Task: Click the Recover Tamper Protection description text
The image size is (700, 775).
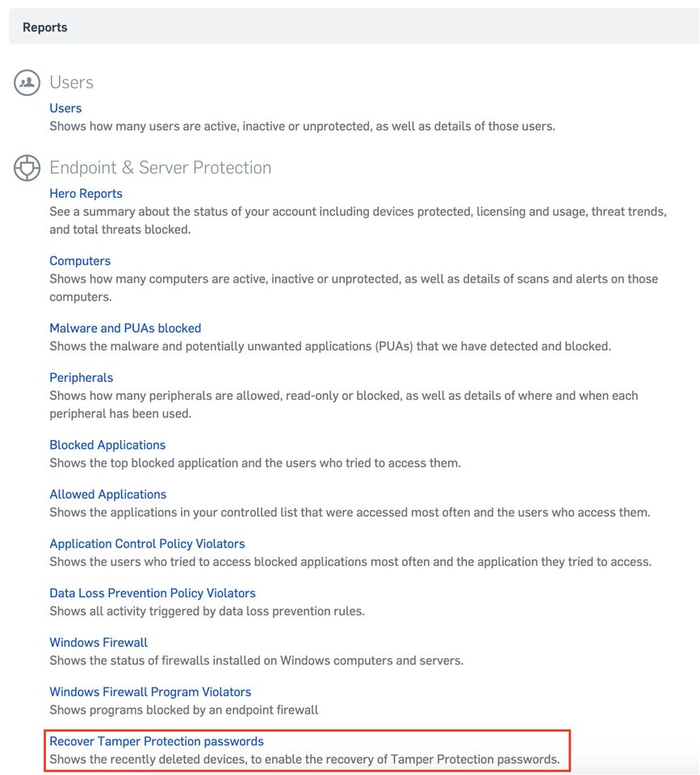Action: click(x=304, y=759)
